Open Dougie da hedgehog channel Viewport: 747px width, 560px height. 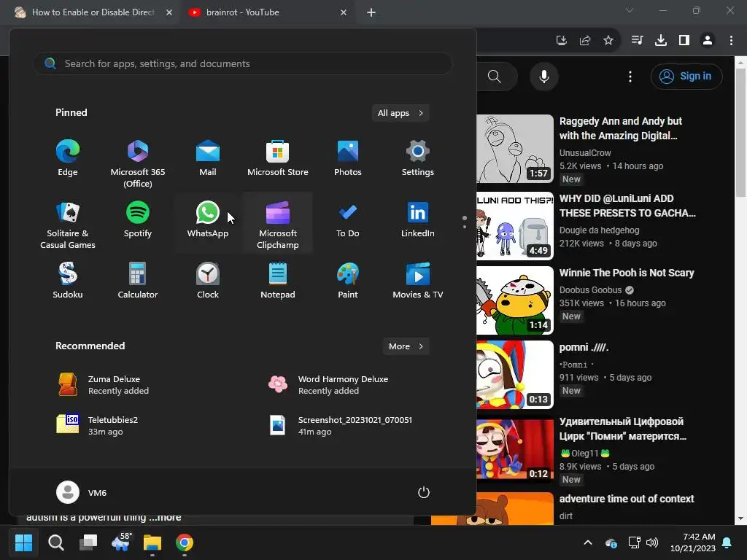pos(599,230)
